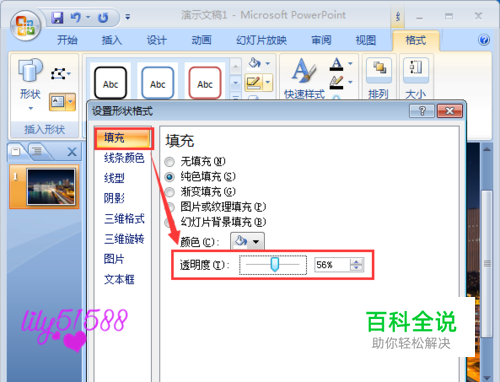Go to the 视图 tab
Viewport: 500px width, 382px height.
pos(366,40)
